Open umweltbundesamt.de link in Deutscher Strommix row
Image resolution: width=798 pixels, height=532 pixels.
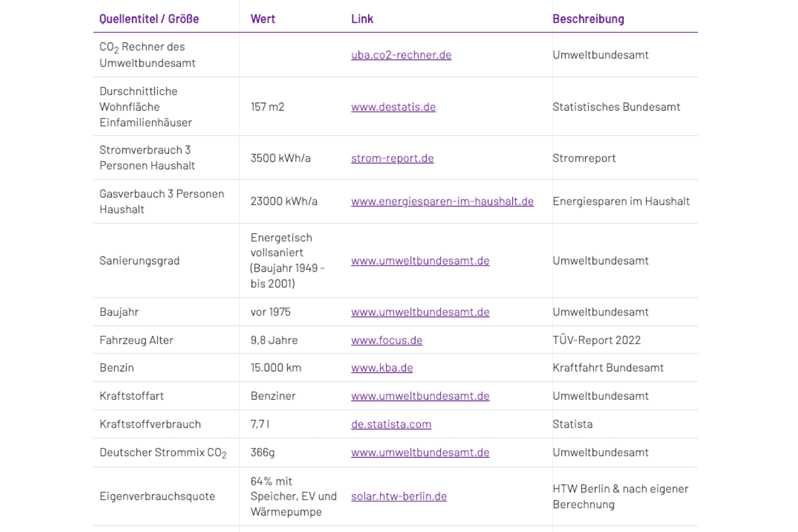click(x=420, y=452)
